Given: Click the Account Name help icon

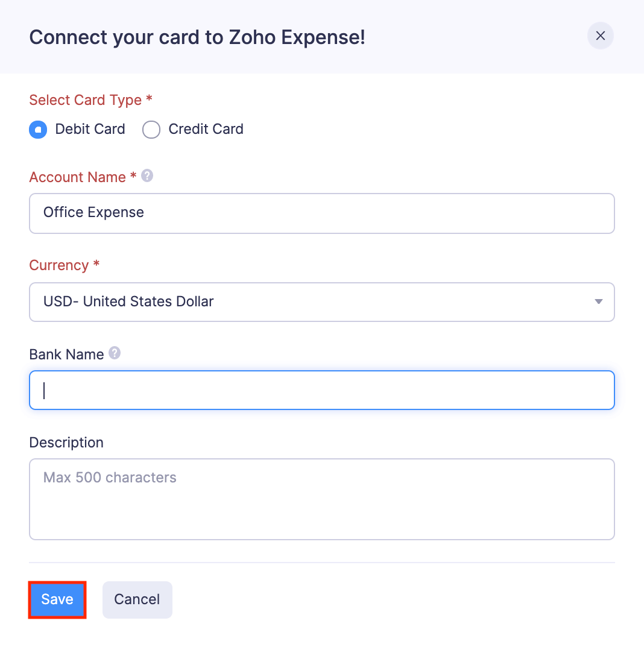Looking at the screenshot, I should pos(147,176).
